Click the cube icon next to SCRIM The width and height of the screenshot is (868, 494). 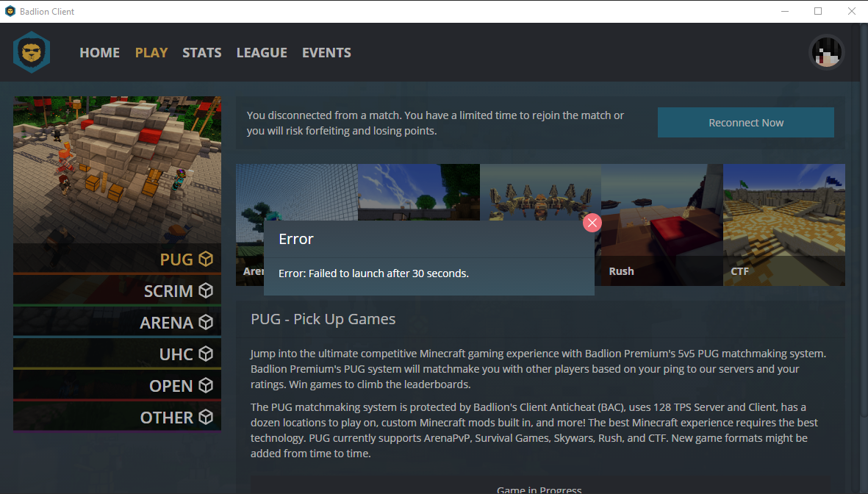[x=206, y=291]
